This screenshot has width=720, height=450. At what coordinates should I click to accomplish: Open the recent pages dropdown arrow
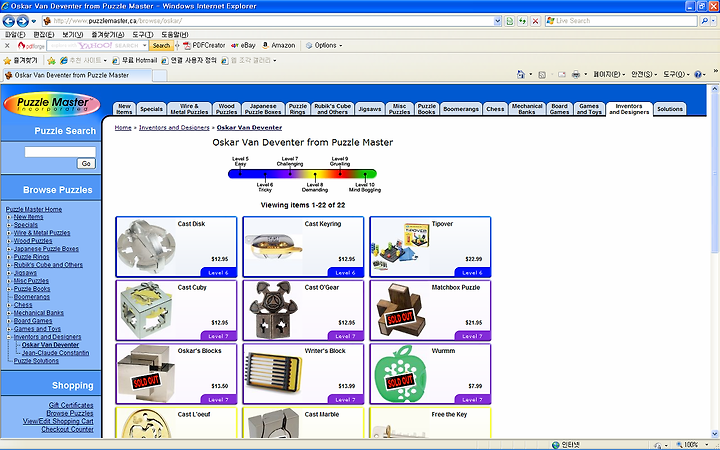pyautogui.click(x=34, y=21)
